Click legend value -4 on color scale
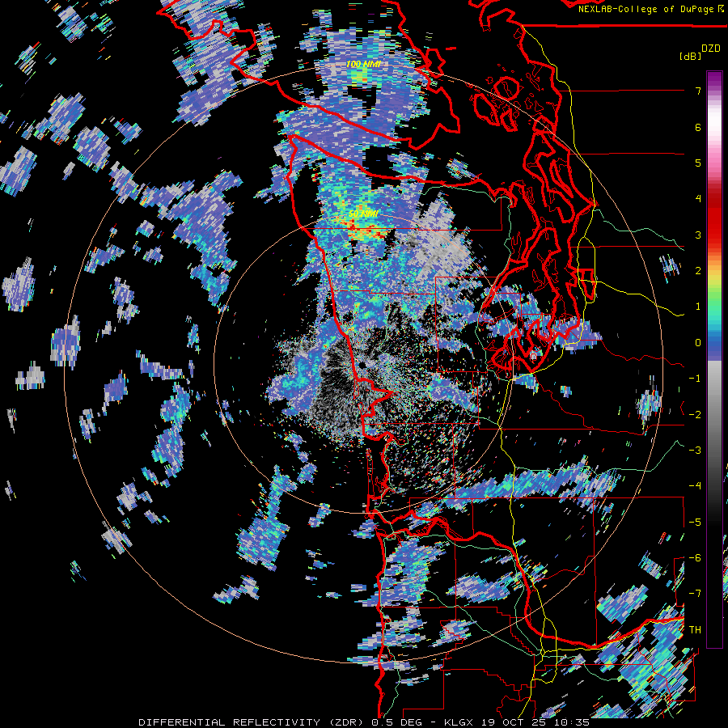728x728 pixels. (x=695, y=486)
